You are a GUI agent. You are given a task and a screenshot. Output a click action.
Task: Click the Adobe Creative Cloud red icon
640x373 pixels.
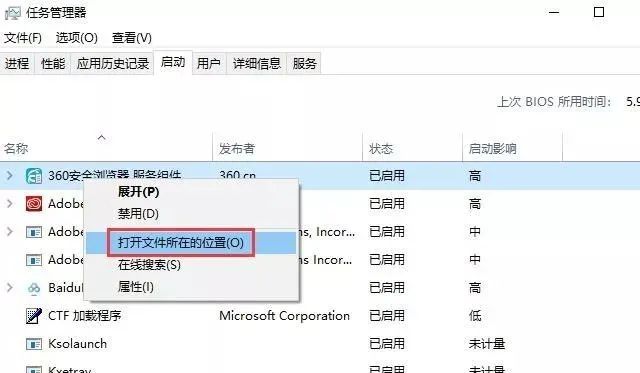click(x=34, y=204)
